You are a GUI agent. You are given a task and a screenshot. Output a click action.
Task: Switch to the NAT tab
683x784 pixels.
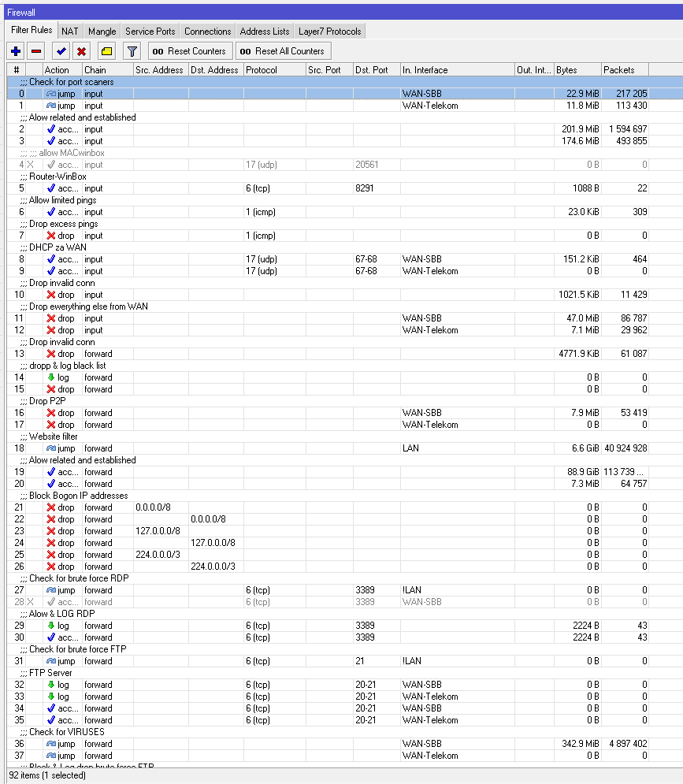(x=70, y=30)
